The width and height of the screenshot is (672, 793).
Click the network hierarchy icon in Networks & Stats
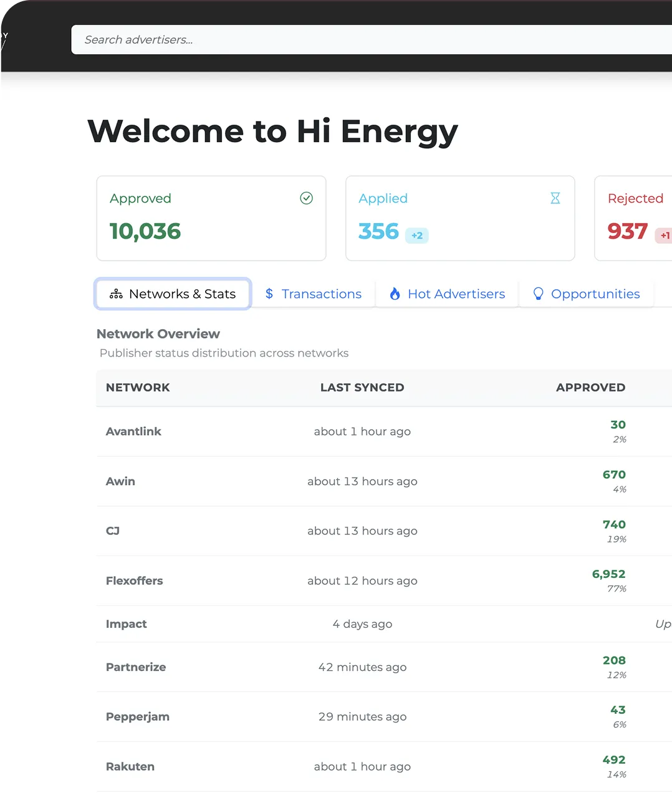point(116,294)
